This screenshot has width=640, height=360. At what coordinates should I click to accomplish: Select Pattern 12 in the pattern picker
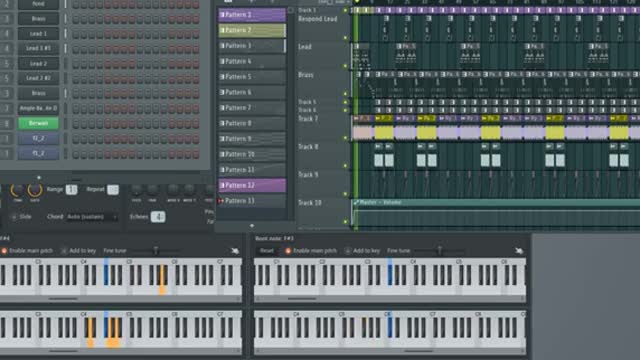pyautogui.click(x=252, y=185)
